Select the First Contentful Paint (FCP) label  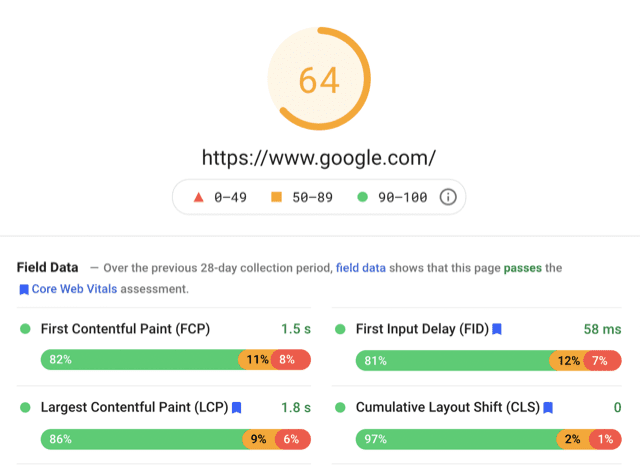[125, 329]
